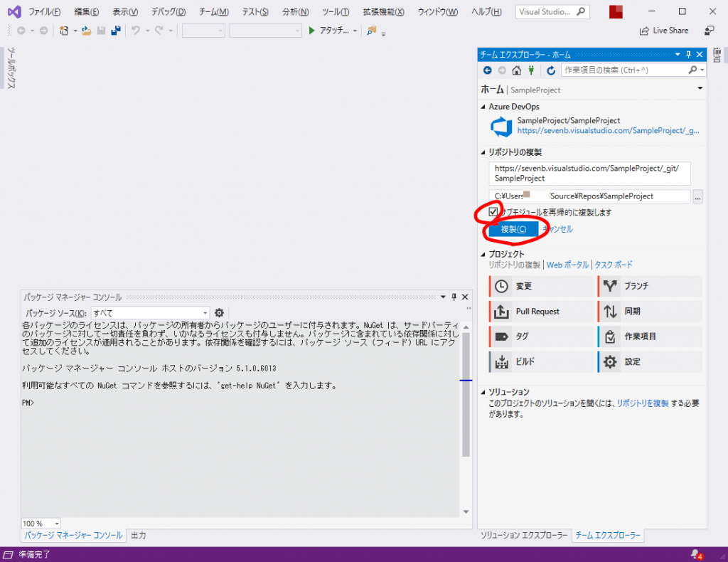
Task: Open the 同期 tile
Action: [650, 311]
